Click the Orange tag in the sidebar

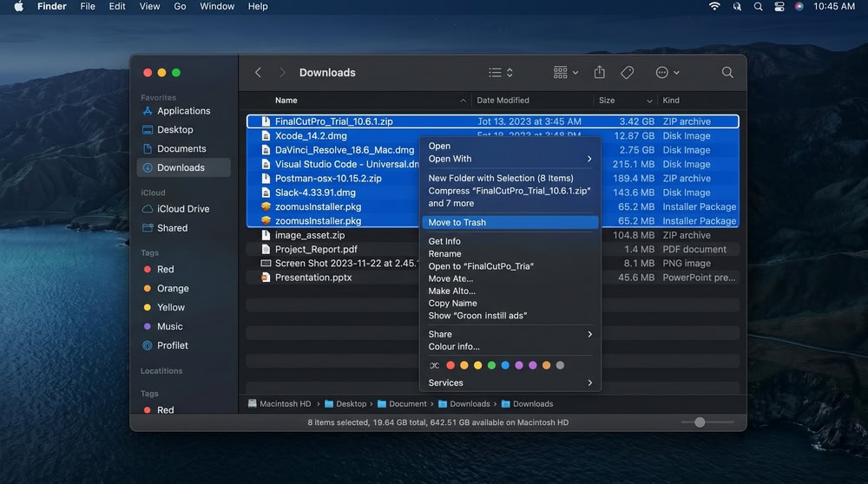pyautogui.click(x=183, y=288)
